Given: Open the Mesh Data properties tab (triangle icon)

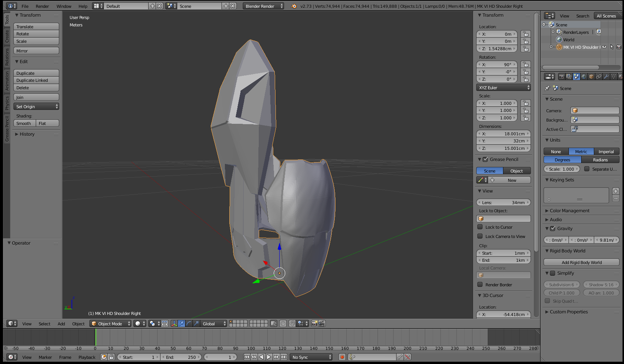Looking at the screenshot, I should pyautogui.click(x=614, y=77).
